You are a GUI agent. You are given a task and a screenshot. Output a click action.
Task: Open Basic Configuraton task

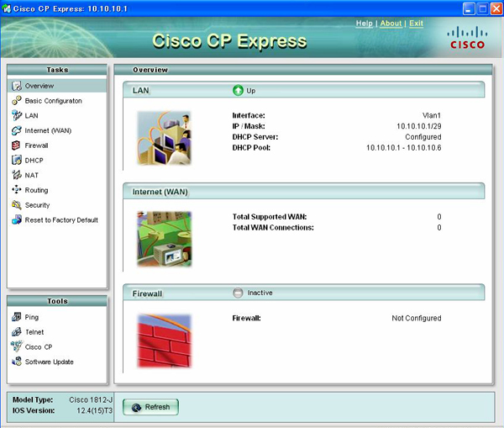[54, 101]
